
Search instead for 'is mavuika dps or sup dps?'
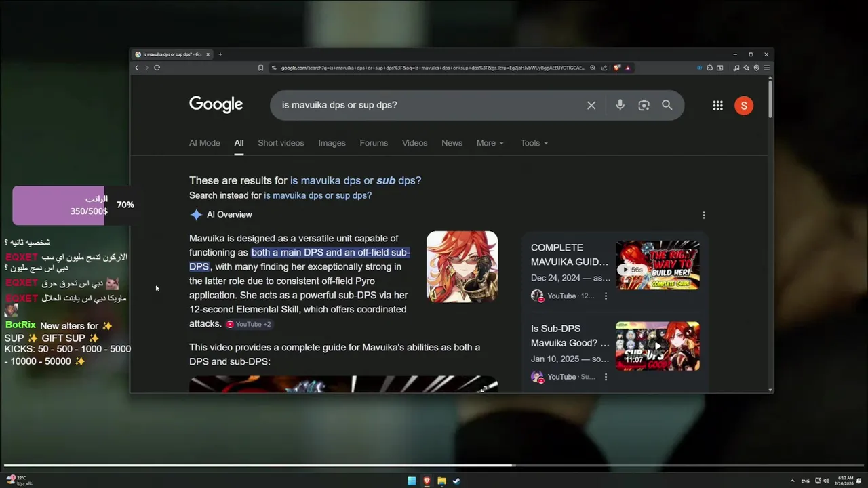(317, 195)
